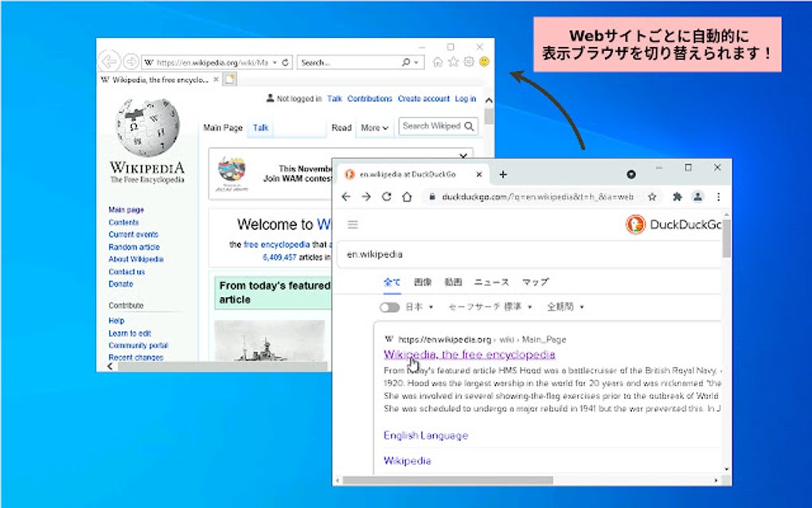Click the Wikipedia globe logo

(147, 127)
